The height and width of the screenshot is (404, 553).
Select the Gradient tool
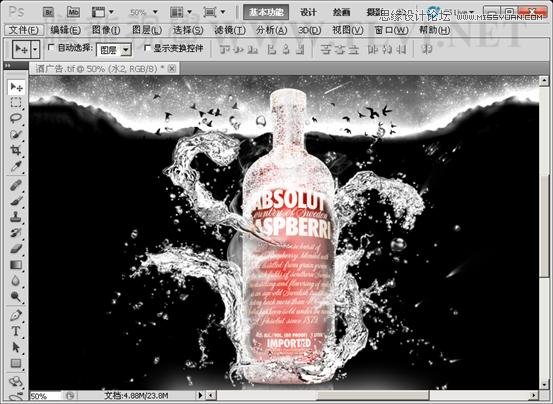point(16,265)
